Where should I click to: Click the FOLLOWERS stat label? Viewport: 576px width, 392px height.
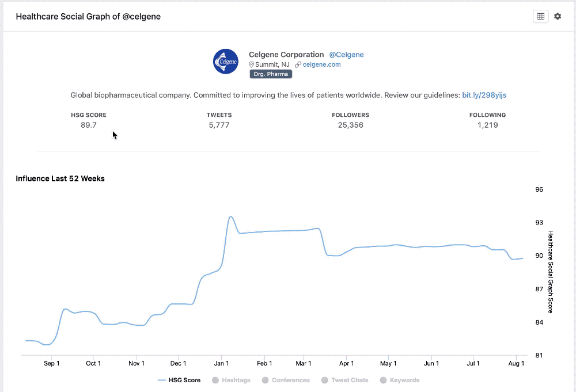pyautogui.click(x=350, y=115)
